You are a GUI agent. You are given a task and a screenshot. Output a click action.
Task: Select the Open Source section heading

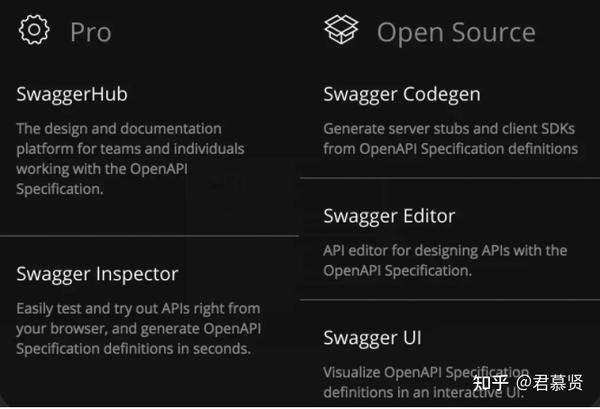[455, 32]
